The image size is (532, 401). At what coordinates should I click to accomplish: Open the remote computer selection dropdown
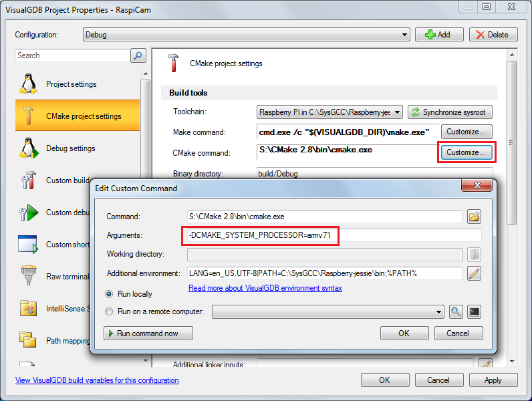click(x=327, y=311)
